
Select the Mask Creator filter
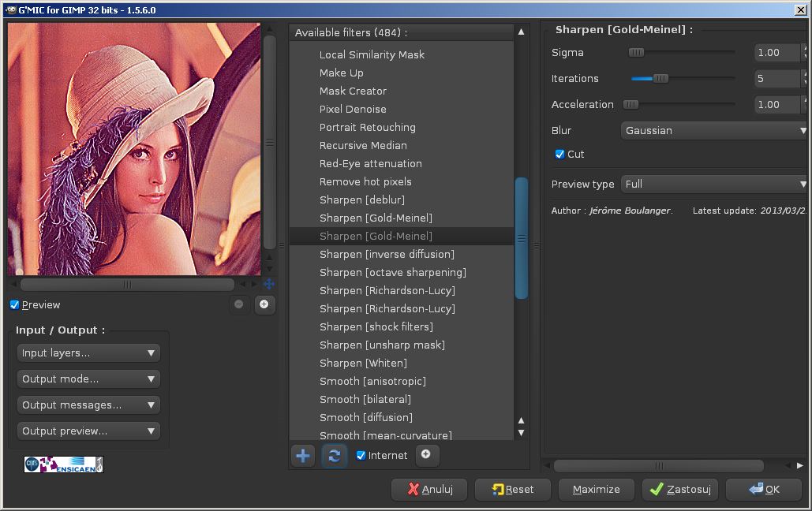pyautogui.click(x=353, y=91)
